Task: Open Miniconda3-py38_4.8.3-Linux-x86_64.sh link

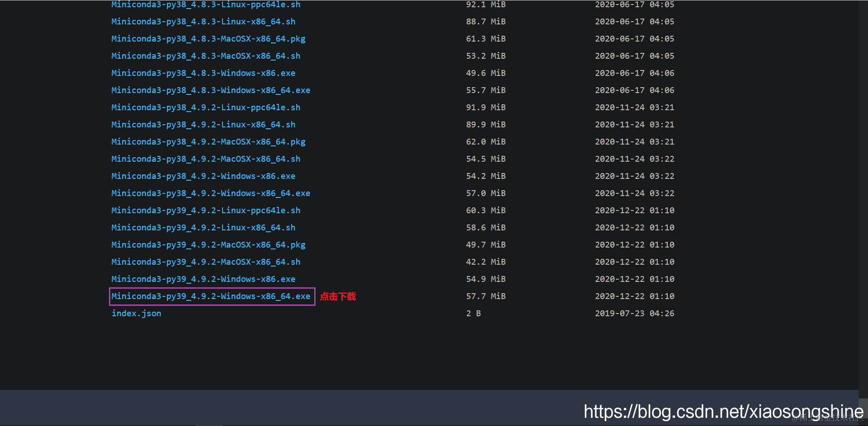Action: pyautogui.click(x=203, y=22)
